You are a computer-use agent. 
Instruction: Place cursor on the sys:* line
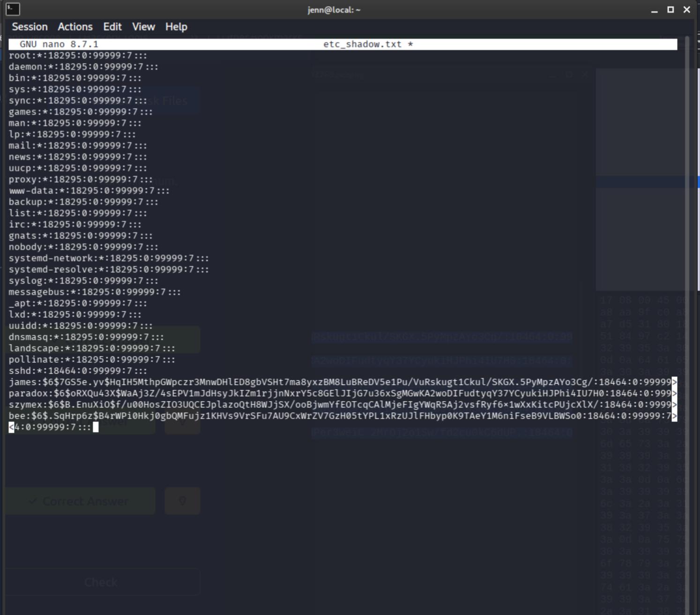click(75, 89)
